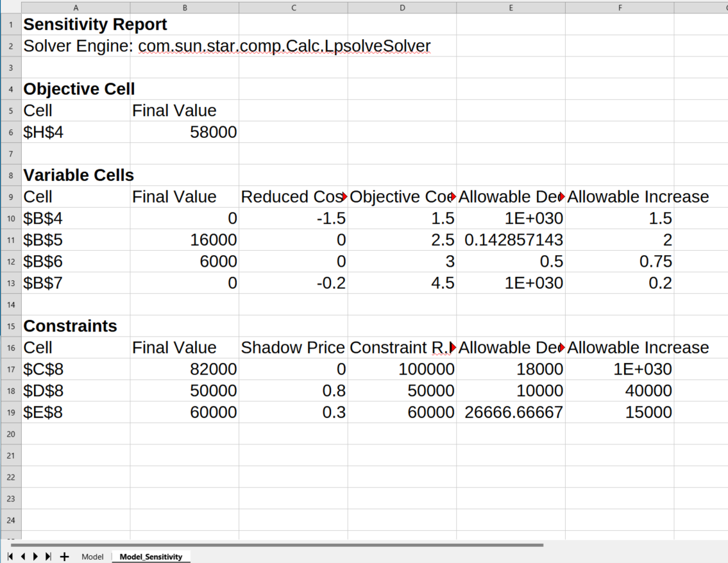This screenshot has width=728, height=563.
Task: Switch to the Model tab
Action: point(92,557)
